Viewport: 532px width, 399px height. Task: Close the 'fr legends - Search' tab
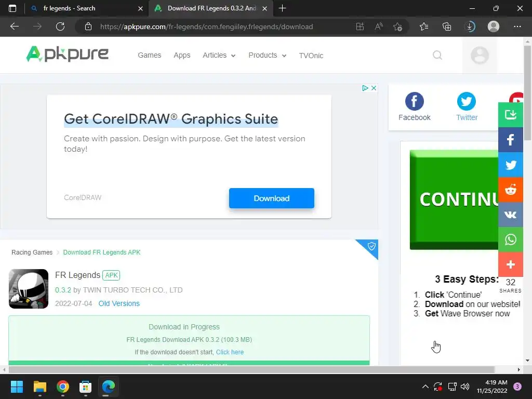point(140,8)
